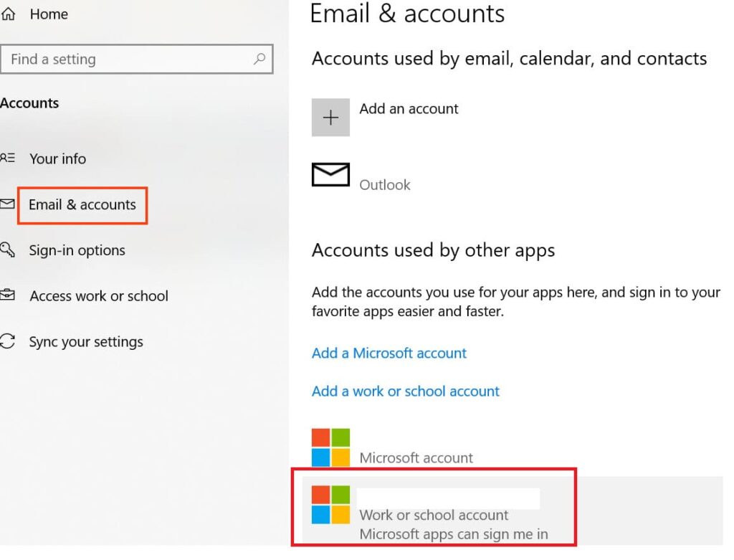Open the Add a work or school account link
Image resolution: width=734 pixels, height=560 pixels.
click(x=406, y=391)
